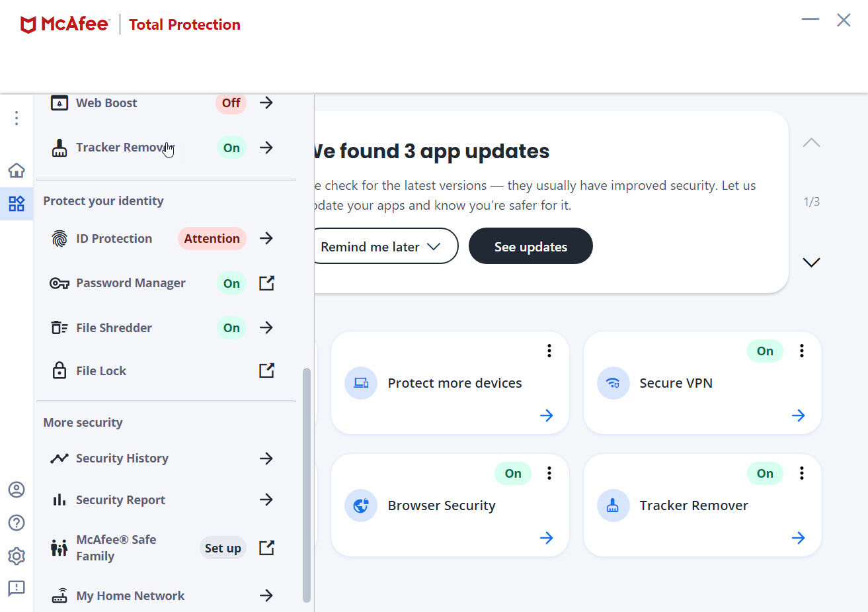Click the 1/3 notification counter
This screenshot has height=612, width=868.
tap(812, 202)
